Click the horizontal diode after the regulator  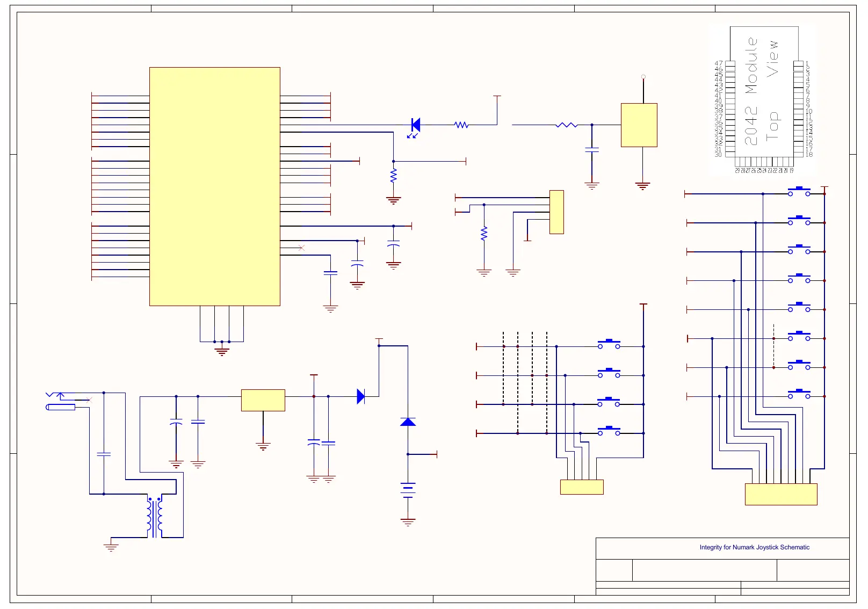click(x=361, y=396)
